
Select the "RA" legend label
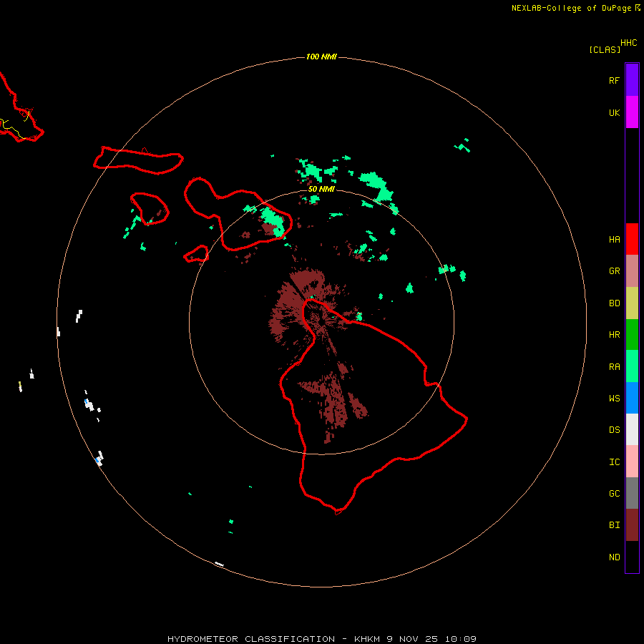click(614, 367)
